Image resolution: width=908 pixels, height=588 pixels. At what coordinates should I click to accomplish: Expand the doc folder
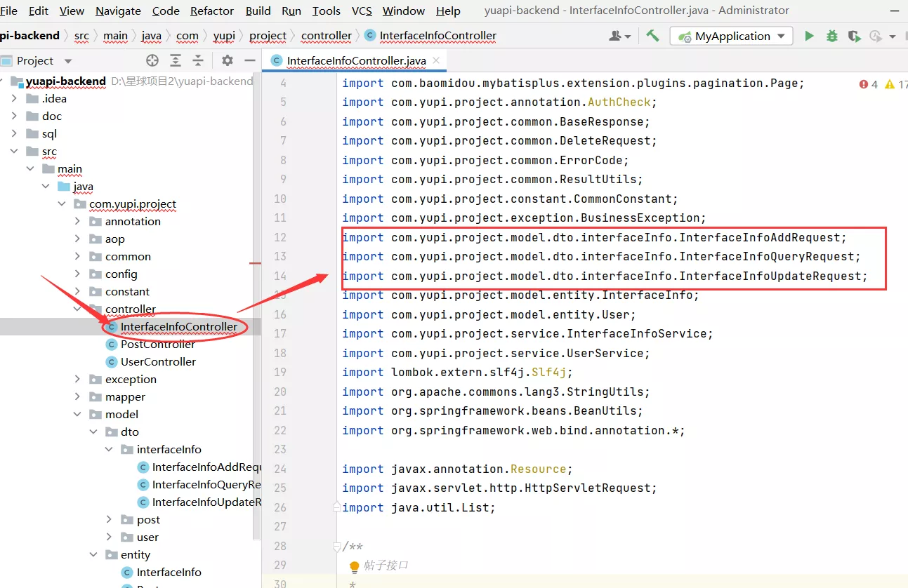(x=14, y=116)
